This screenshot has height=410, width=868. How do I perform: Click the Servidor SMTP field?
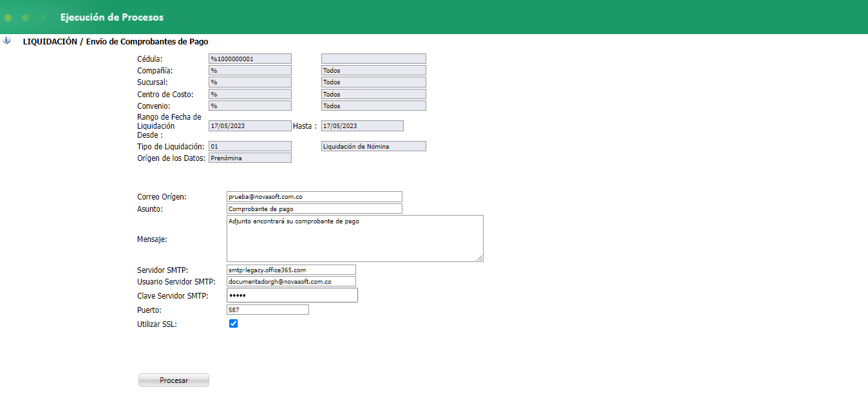[x=291, y=270]
